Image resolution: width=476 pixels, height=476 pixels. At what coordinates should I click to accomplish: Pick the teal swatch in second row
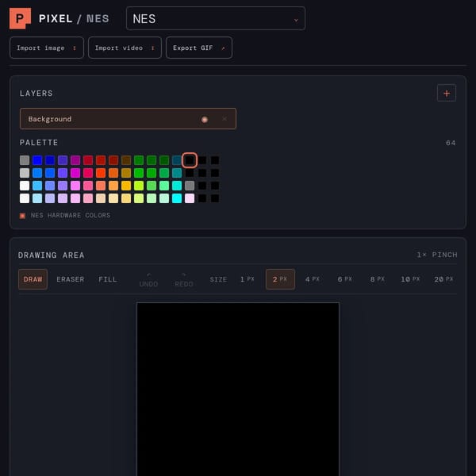coord(177,173)
